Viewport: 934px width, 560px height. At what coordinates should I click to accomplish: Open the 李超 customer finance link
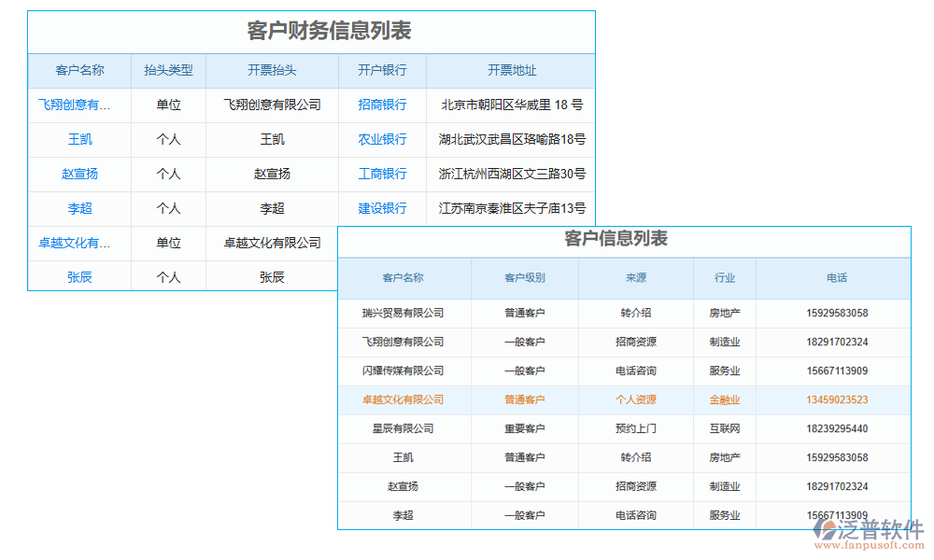coord(79,208)
